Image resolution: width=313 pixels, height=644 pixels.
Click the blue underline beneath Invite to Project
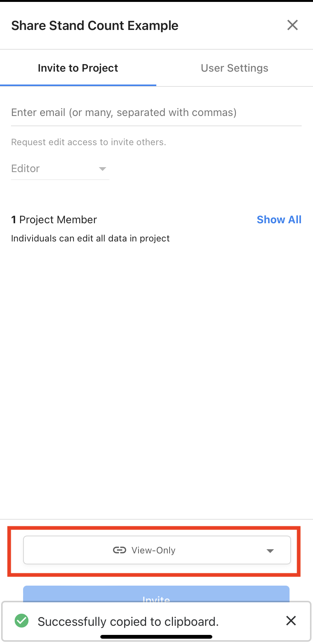point(78,85)
